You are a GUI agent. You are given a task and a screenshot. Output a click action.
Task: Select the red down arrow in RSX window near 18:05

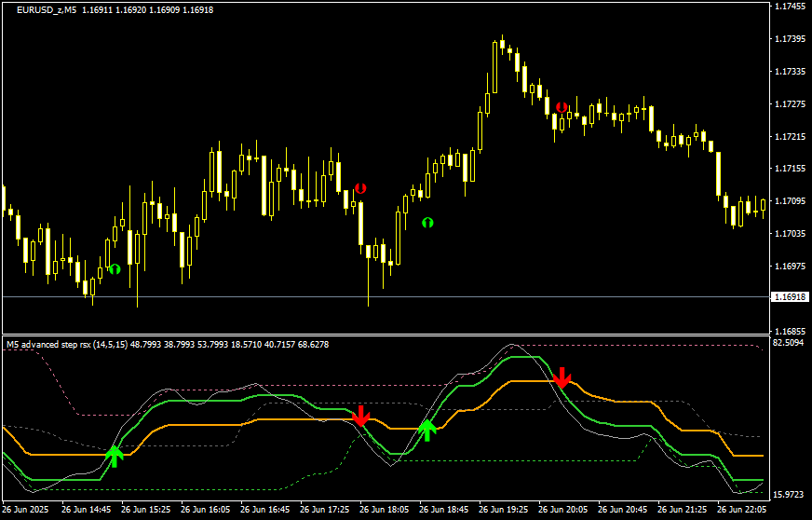point(361,416)
